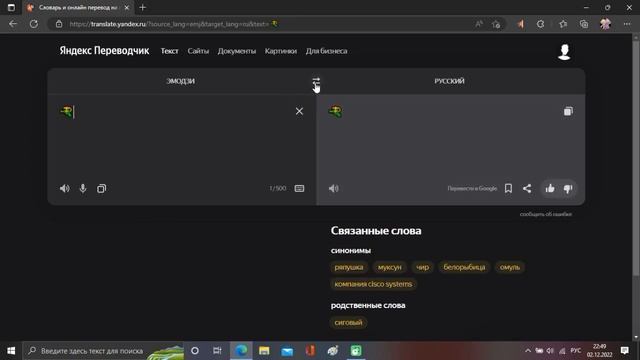Select the synonym белорыбица
The height and width of the screenshot is (360, 640).
[x=464, y=267]
